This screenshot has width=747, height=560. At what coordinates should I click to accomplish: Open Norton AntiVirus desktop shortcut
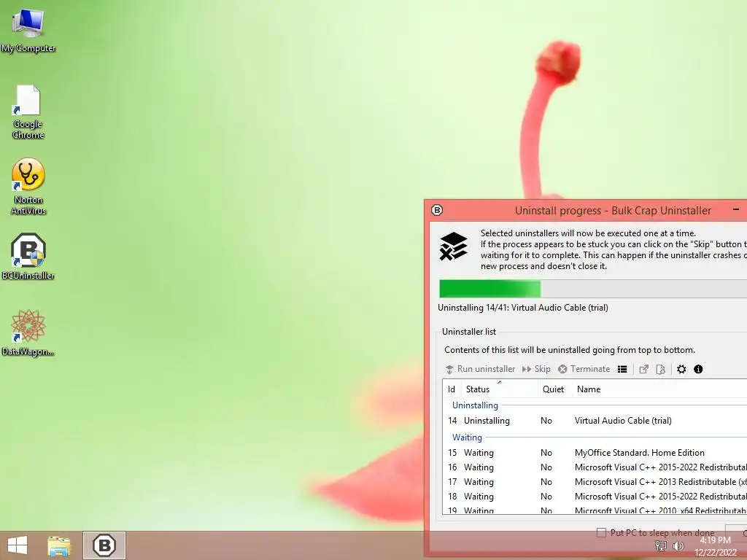28,187
